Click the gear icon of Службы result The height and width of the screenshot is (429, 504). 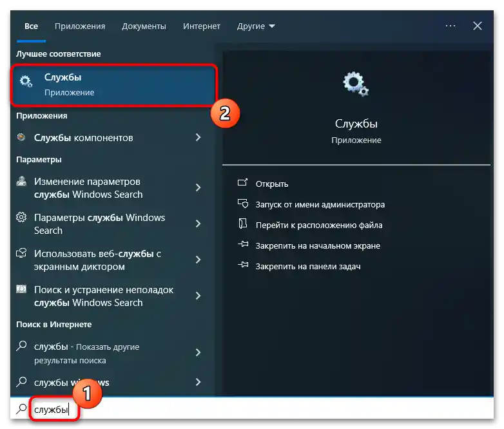26,81
